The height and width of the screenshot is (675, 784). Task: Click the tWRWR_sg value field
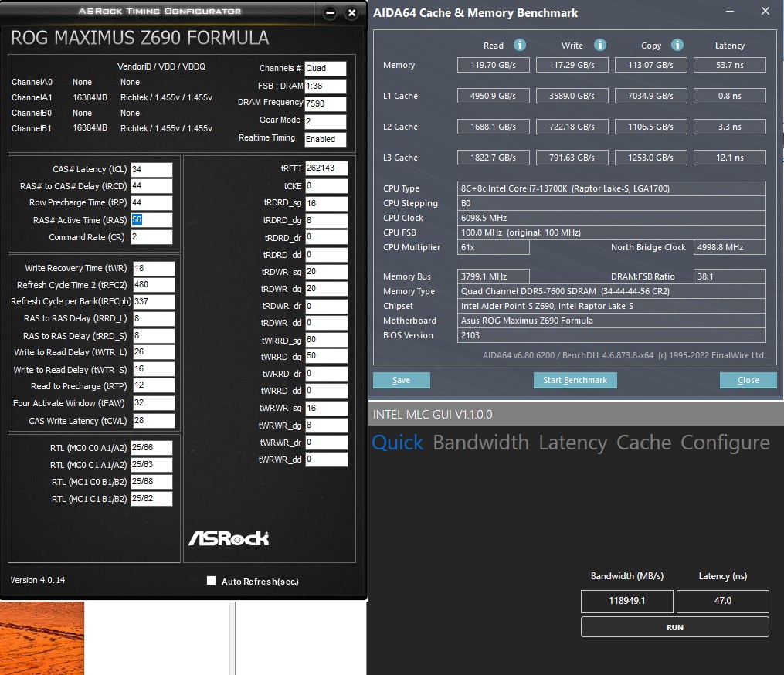tap(326, 408)
